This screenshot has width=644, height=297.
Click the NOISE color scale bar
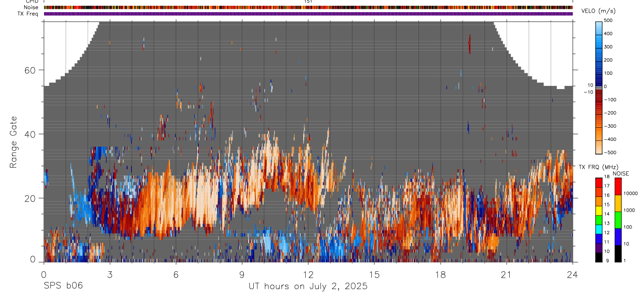[619, 219]
